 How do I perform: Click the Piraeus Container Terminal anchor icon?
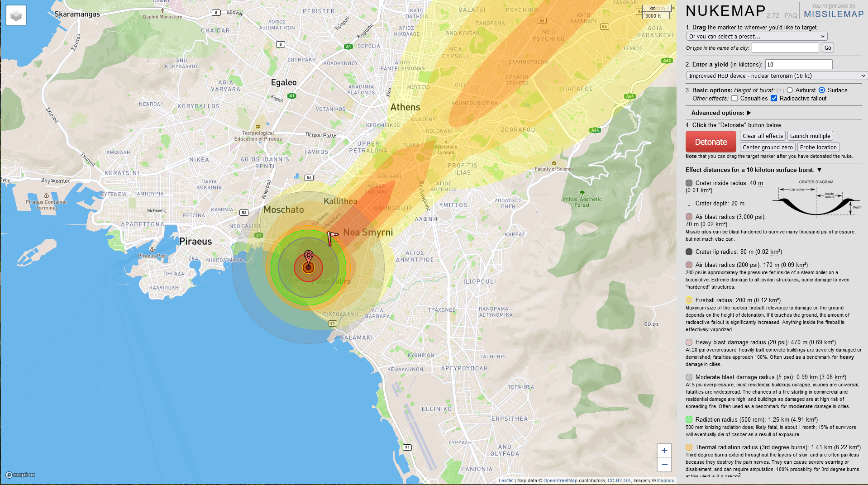tap(46, 196)
